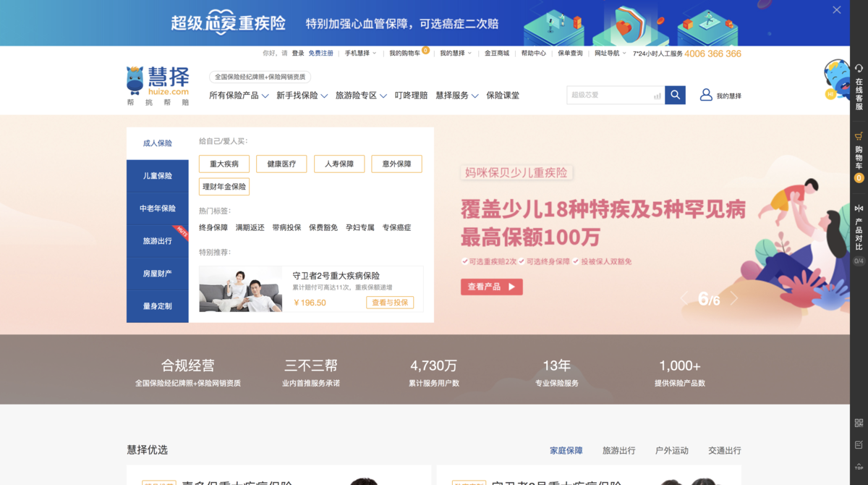The height and width of the screenshot is (485, 868).
Task: Click 带病投保 hot tag
Action: pyautogui.click(x=286, y=227)
